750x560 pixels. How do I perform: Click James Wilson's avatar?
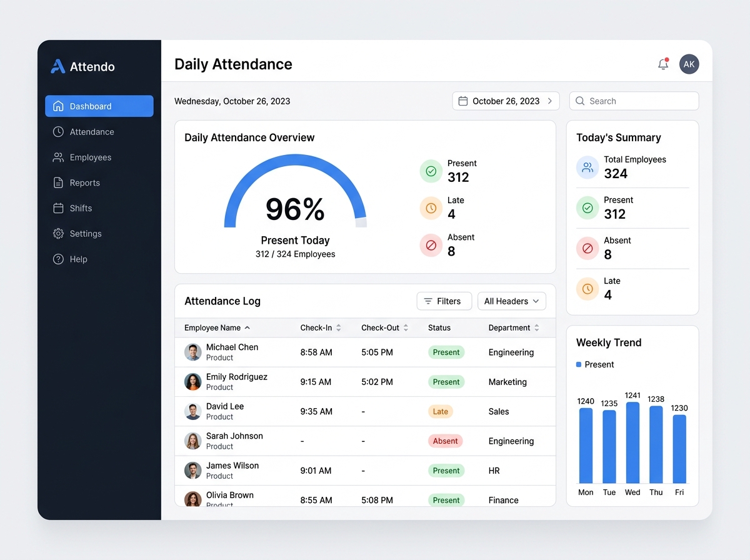(x=192, y=470)
